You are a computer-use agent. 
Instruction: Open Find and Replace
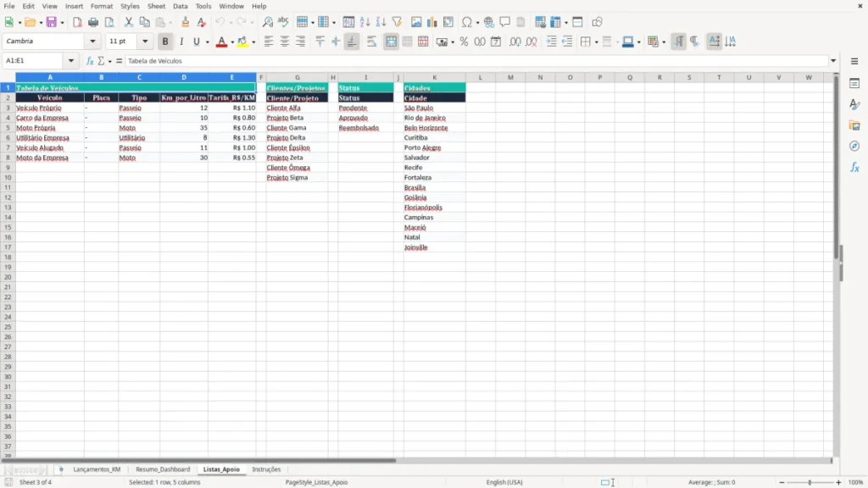(267, 22)
